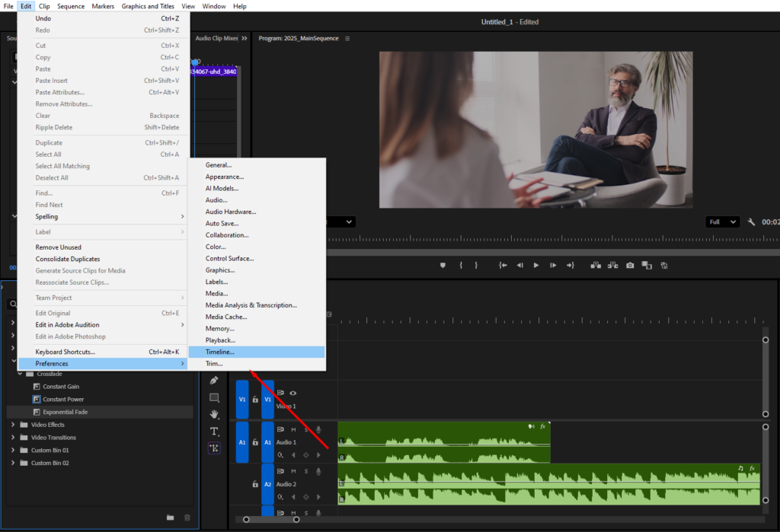Click the Mark In bracket button
780x532 pixels.
point(461,266)
